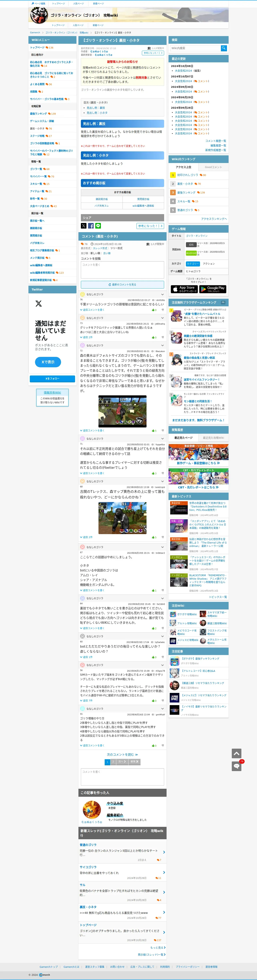Click the App Store download badge

point(184,289)
